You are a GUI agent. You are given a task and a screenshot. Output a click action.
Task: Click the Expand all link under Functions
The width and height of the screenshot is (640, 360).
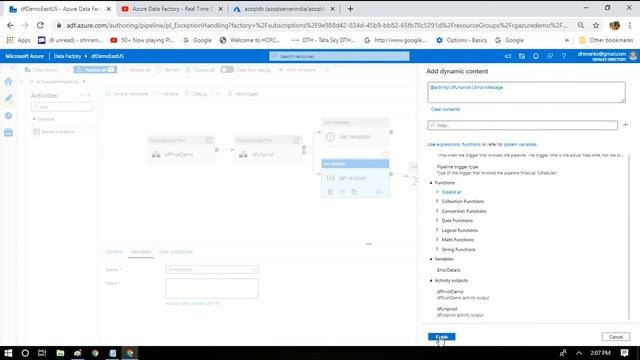(451, 192)
